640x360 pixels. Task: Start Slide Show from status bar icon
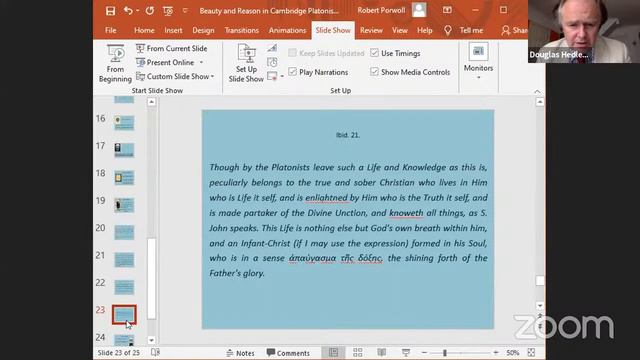pos(406,352)
